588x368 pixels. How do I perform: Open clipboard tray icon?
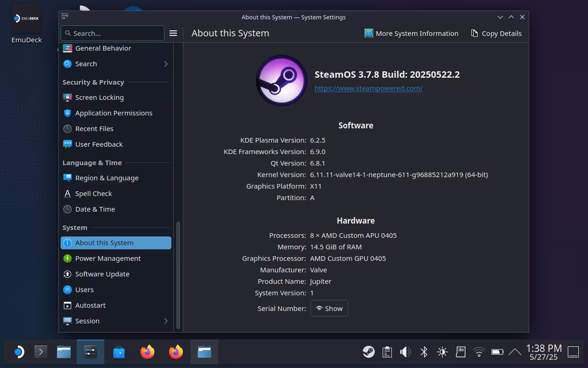(387, 352)
